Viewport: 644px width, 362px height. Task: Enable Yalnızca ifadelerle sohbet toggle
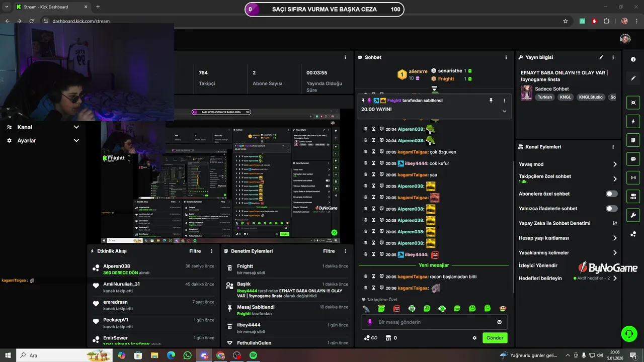[612, 208]
